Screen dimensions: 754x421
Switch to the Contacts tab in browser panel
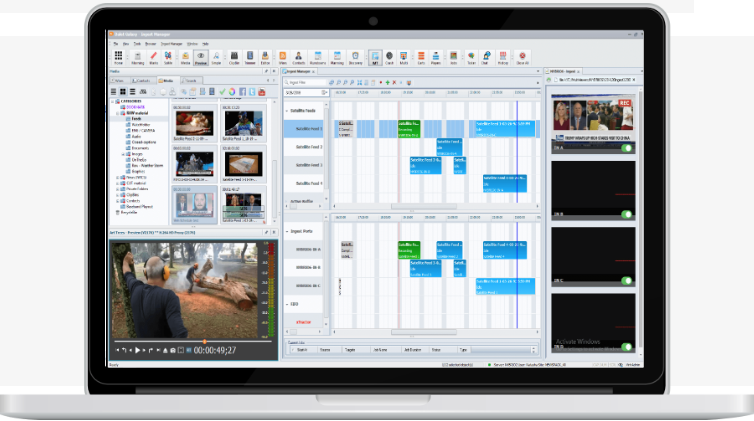coord(142,81)
